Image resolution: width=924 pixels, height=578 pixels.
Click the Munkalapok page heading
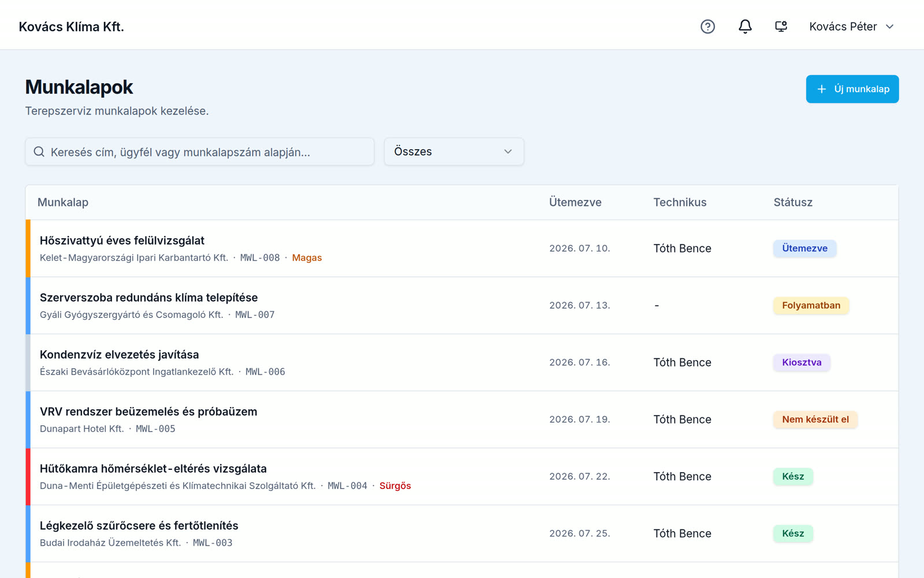(79, 87)
